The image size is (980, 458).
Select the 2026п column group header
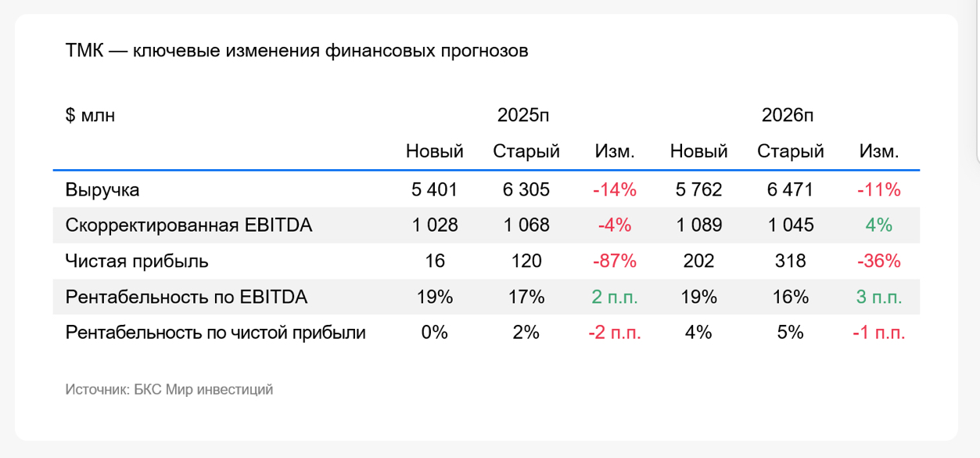tap(788, 116)
